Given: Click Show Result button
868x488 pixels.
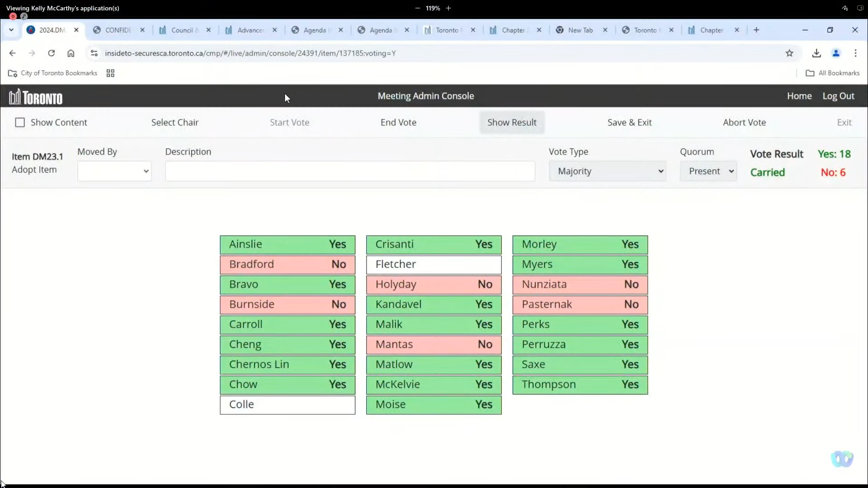Looking at the screenshot, I should (512, 122).
